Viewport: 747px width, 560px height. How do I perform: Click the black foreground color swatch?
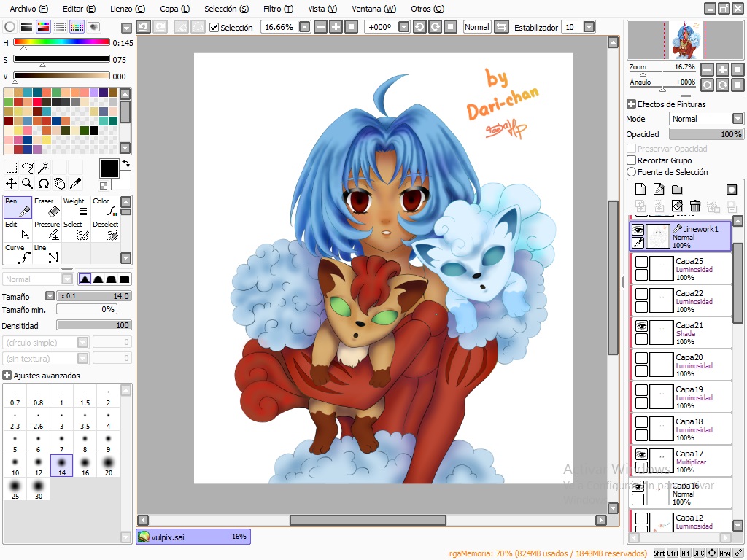[x=109, y=168]
